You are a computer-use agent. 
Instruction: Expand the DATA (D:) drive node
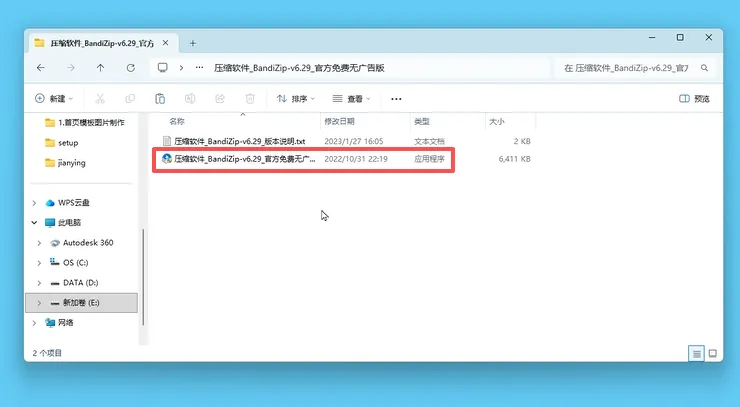[39, 283]
